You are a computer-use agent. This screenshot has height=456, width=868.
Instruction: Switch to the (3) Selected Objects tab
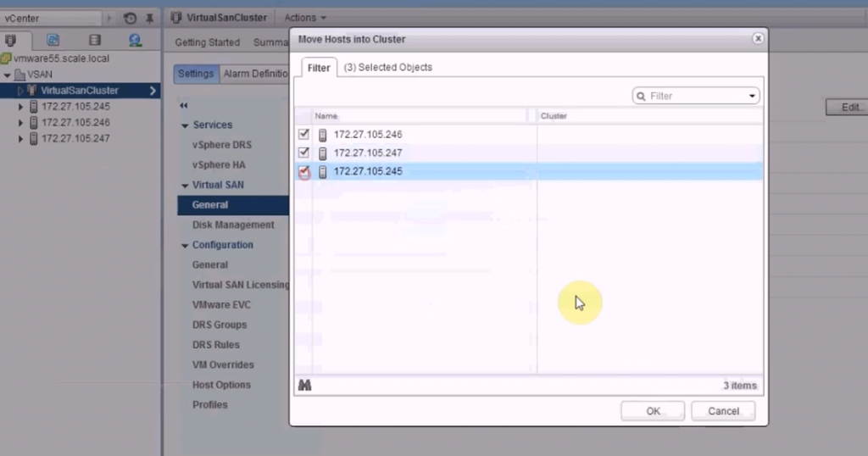[387, 67]
